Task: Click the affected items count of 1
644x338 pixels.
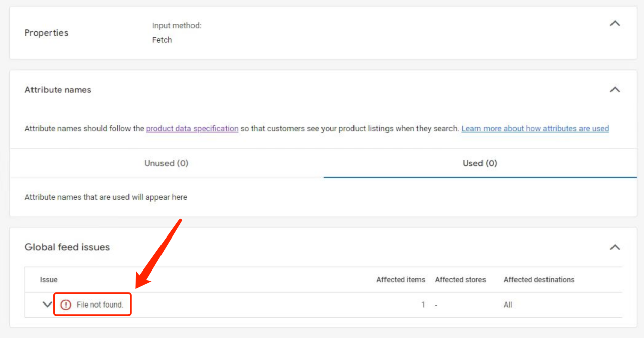Action: 423,305
